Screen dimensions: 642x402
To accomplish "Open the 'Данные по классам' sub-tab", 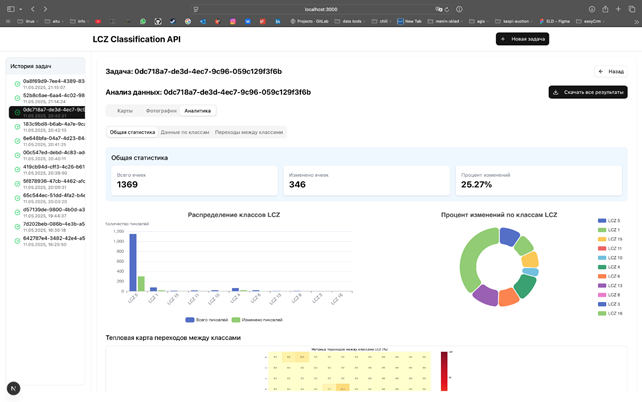I will (x=185, y=132).
